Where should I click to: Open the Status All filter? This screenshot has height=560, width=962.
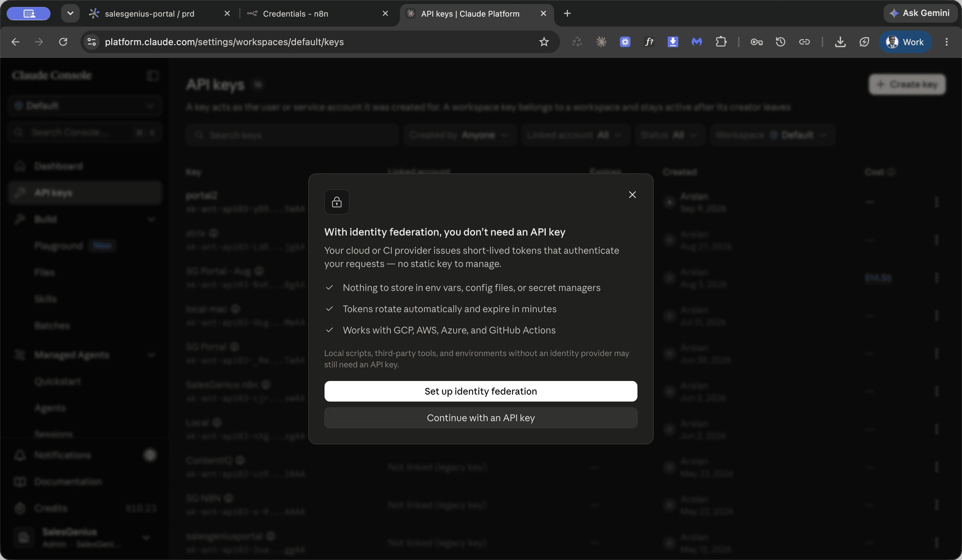(670, 135)
